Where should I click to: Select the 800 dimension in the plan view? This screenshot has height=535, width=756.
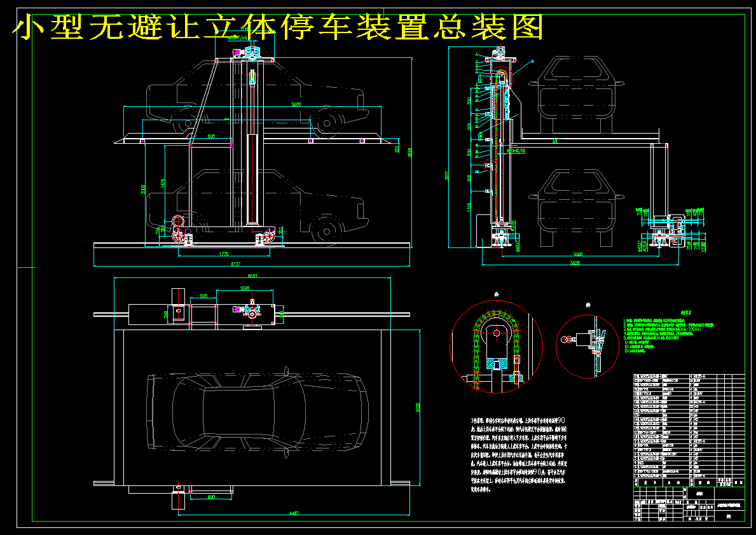211,497
